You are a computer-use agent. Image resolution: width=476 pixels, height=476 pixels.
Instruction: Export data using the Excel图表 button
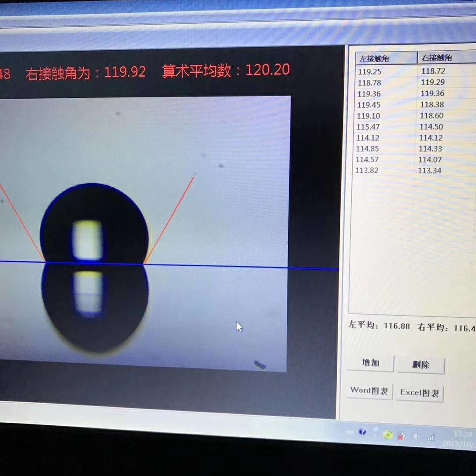[419, 392]
